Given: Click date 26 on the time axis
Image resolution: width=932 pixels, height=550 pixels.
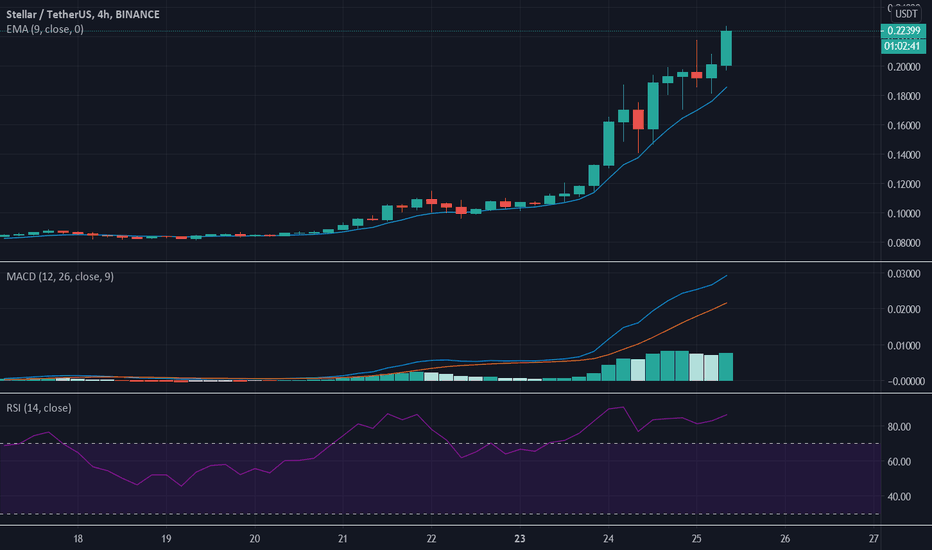Looking at the screenshot, I should coord(785,539).
